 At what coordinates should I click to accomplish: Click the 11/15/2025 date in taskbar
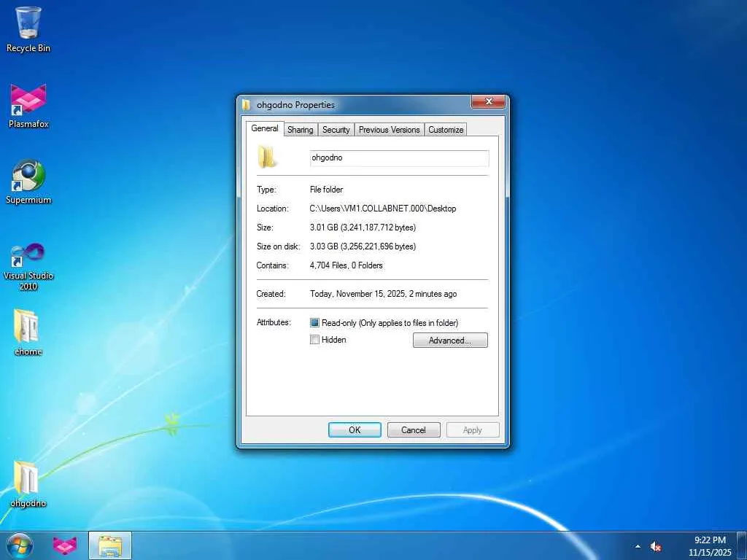tap(710, 553)
